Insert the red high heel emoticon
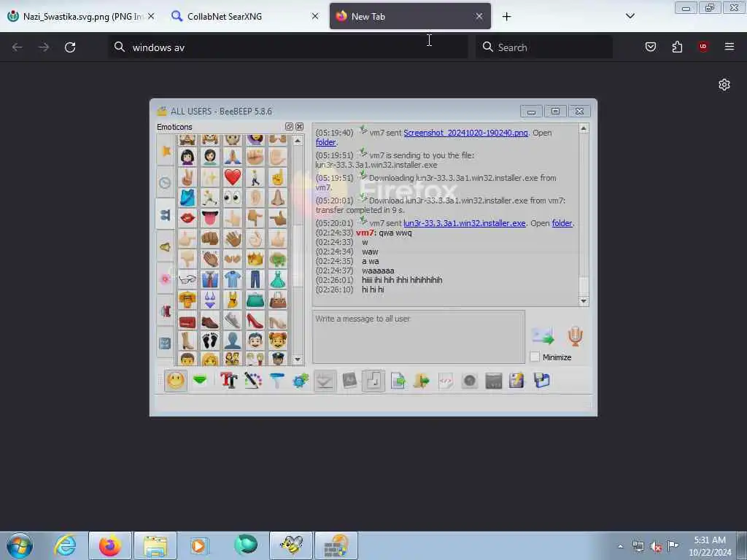 tap(255, 321)
